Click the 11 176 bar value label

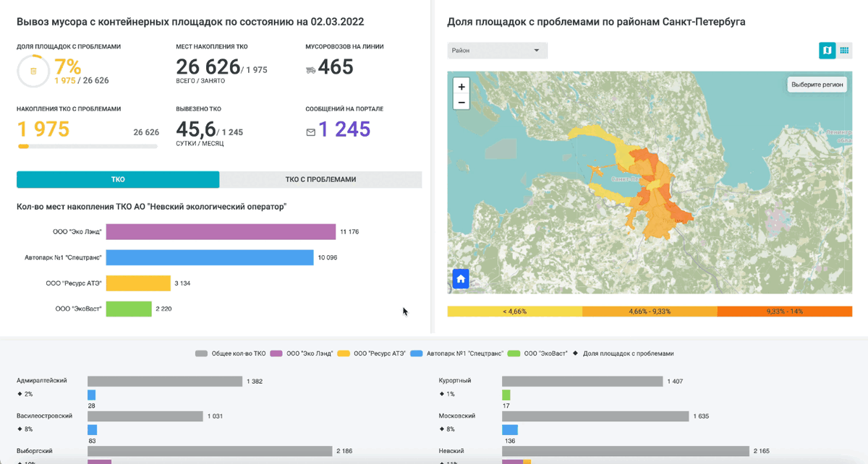pyautogui.click(x=349, y=232)
